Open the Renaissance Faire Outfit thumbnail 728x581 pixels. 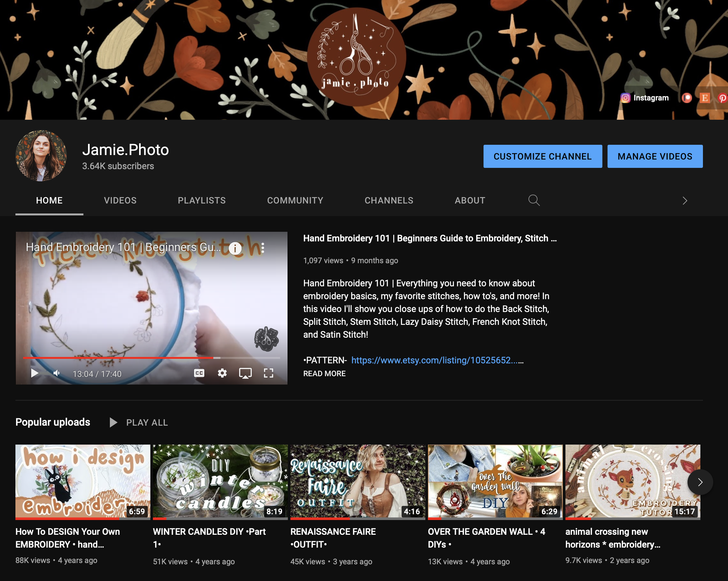358,481
